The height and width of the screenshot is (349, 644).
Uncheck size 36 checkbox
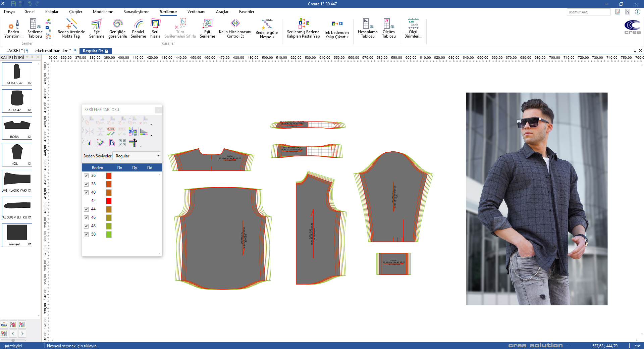[x=86, y=176]
